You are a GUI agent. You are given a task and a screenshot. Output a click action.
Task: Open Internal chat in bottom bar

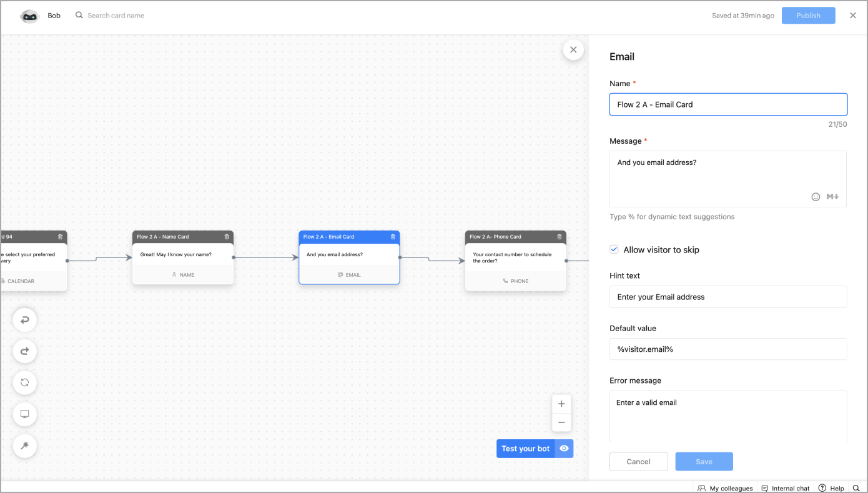(x=786, y=488)
